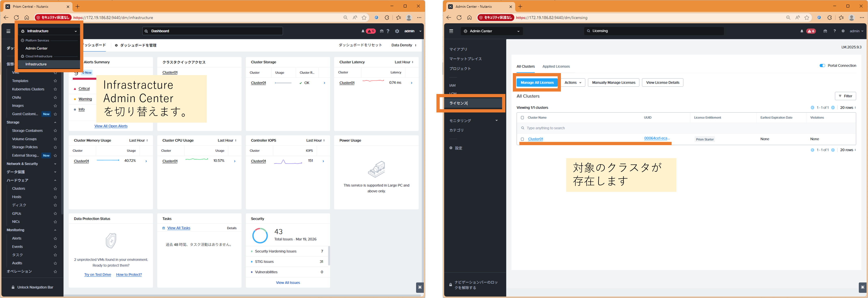The height and width of the screenshot is (298, 868).
Task: Select Admin Center in switcher menu
Action: [x=36, y=48]
